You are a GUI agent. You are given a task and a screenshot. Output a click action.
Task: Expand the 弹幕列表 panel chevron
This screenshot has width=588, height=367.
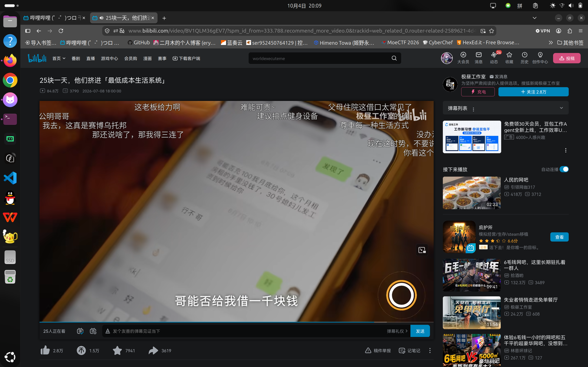(561, 108)
